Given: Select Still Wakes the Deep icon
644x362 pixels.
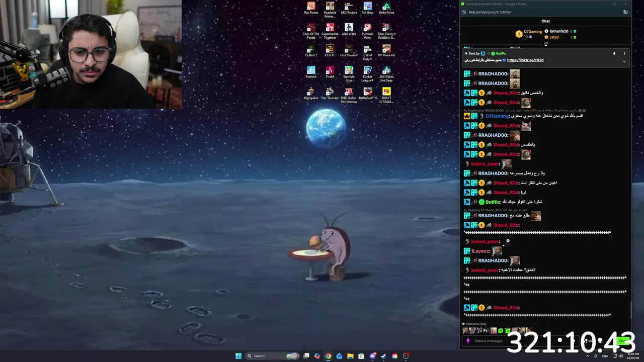Looking at the screenshot, I should coord(386,74).
